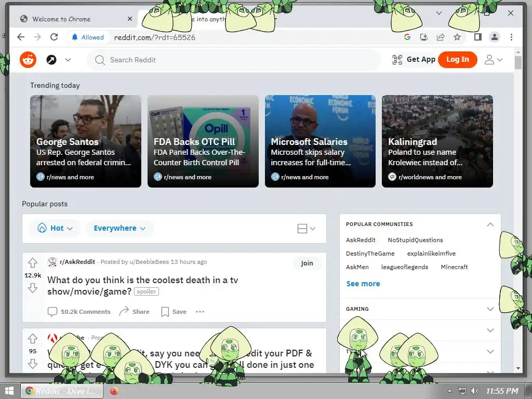Open the George Santos trending card
The width and height of the screenshot is (532, 399).
(86, 141)
